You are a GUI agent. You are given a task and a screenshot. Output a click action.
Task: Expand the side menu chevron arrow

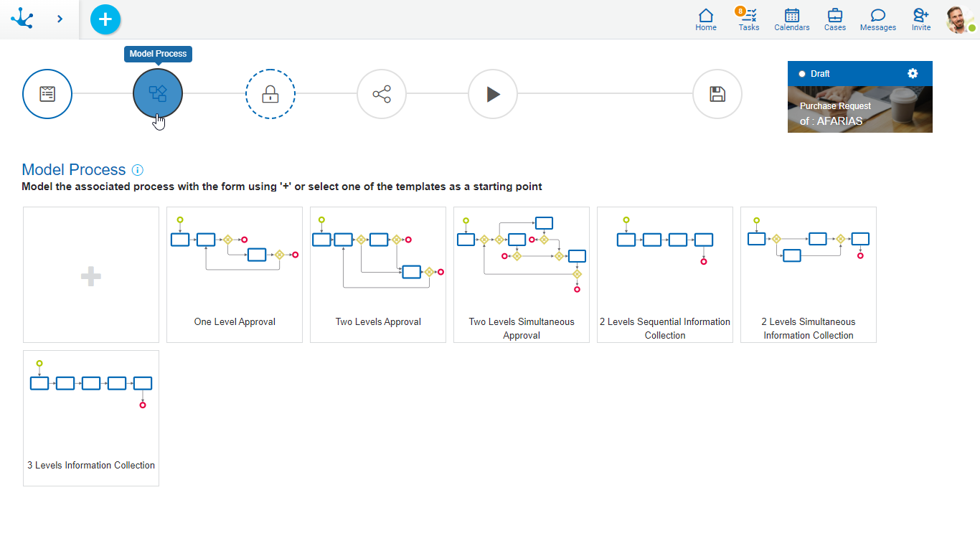point(60,19)
